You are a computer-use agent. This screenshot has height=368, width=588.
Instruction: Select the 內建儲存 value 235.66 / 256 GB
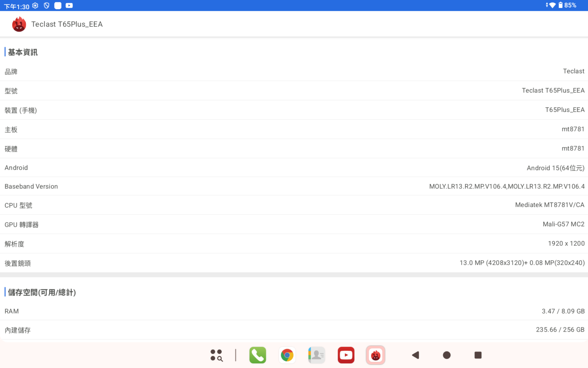coord(560,330)
